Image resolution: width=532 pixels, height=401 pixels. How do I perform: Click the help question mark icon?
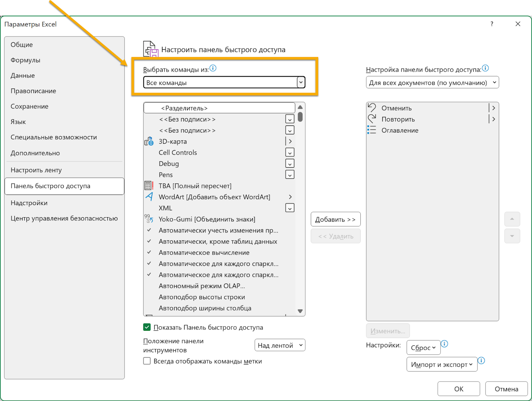pyautogui.click(x=492, y=24)
